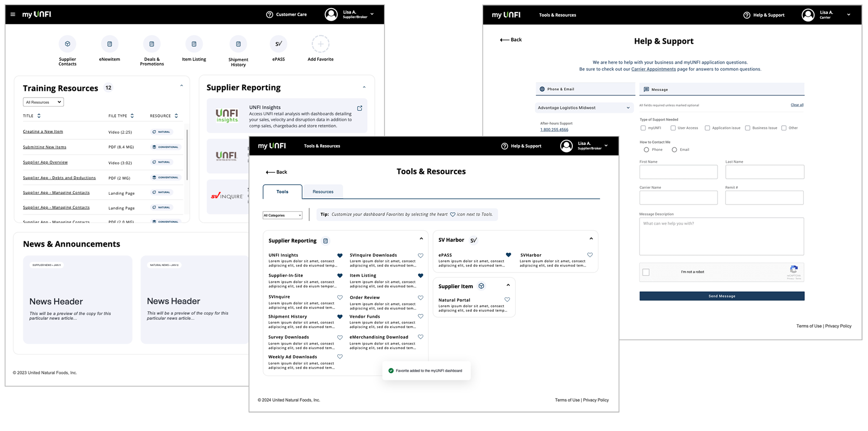
Task: Click the First Name input field
Action: (x=679, y=172)
